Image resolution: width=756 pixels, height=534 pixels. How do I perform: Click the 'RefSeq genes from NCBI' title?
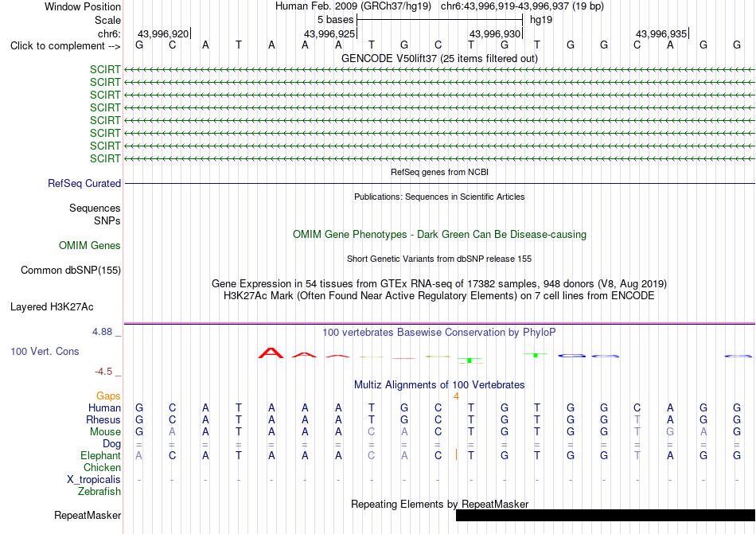point(439,172)
